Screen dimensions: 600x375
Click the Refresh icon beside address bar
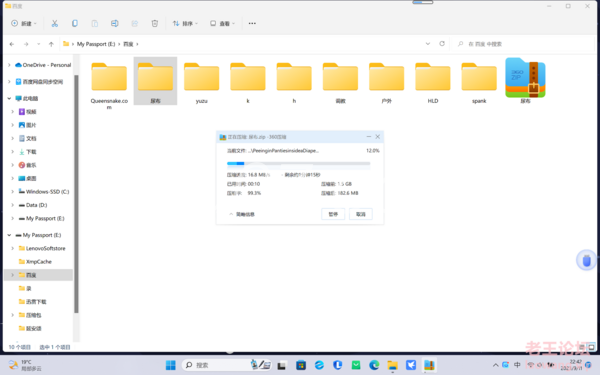[442, 44]
